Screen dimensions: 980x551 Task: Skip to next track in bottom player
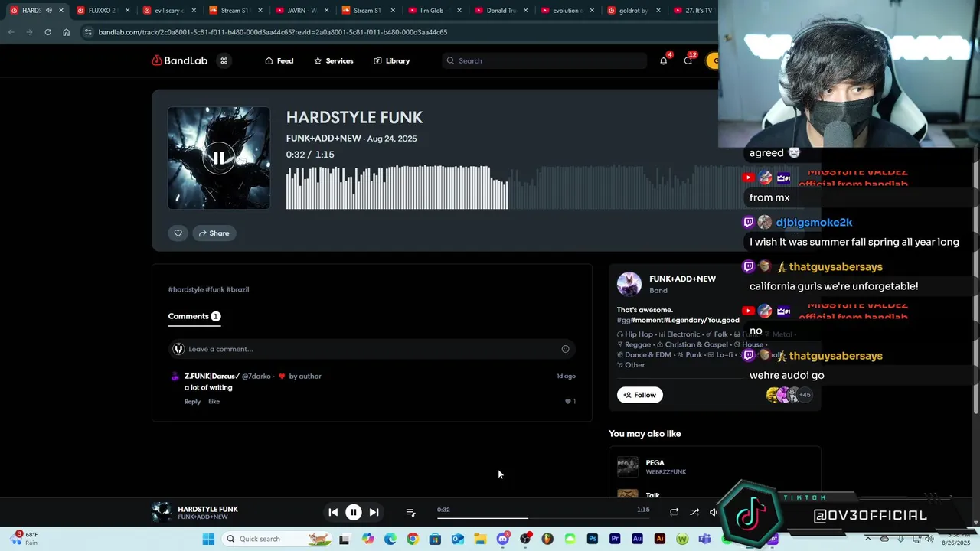point(374,512)
